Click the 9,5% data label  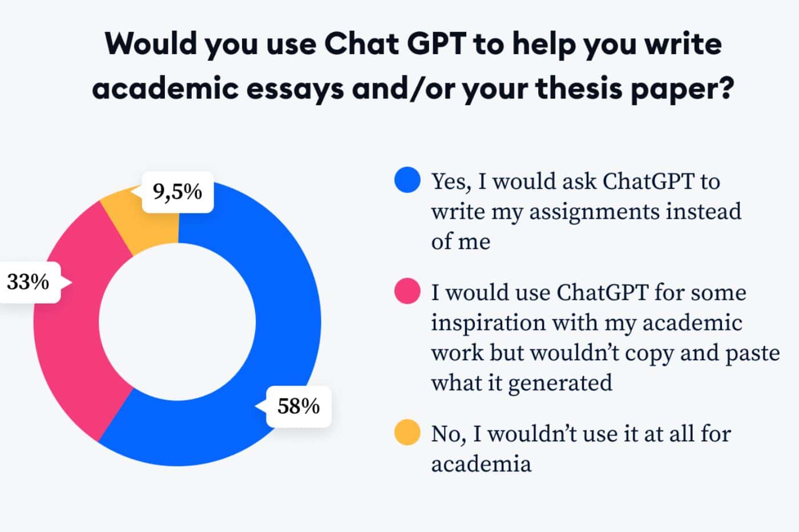177,192
